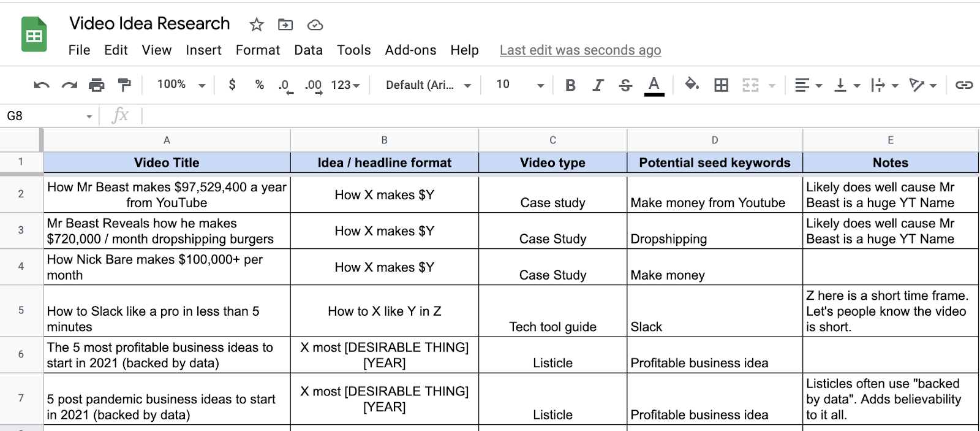Open the fill color picker
This screenshot has height=431, width=980.
[x=692, y=85]
